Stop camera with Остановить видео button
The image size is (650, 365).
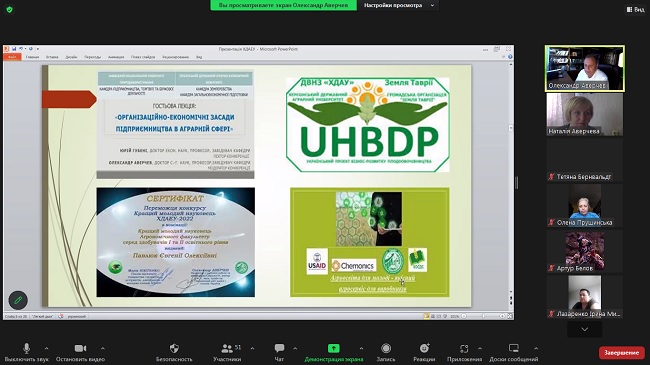tap(80, 352)
